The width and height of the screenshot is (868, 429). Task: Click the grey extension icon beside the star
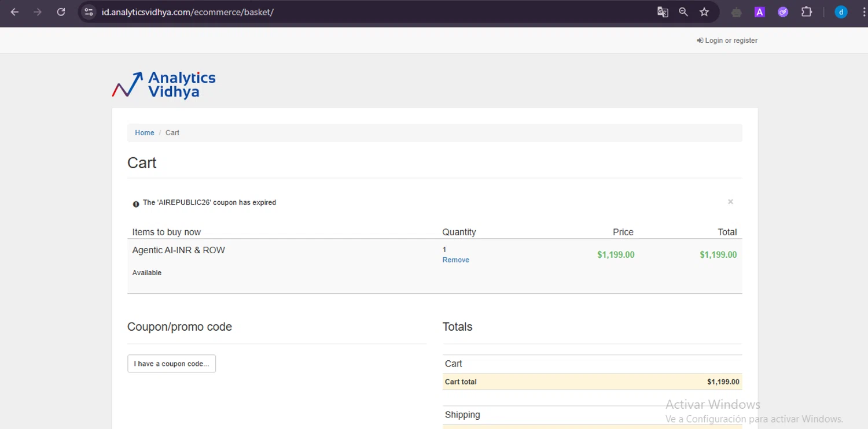[737, 12]
